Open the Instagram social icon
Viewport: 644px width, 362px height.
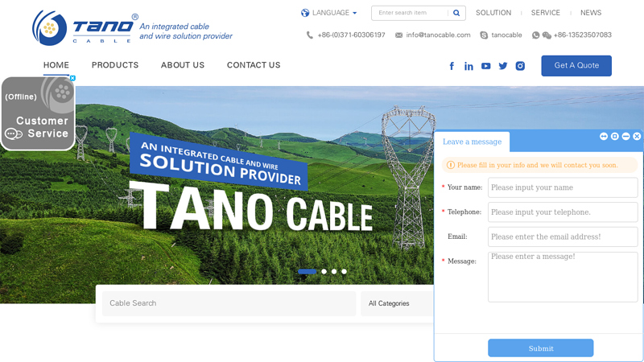coord(520,66)
